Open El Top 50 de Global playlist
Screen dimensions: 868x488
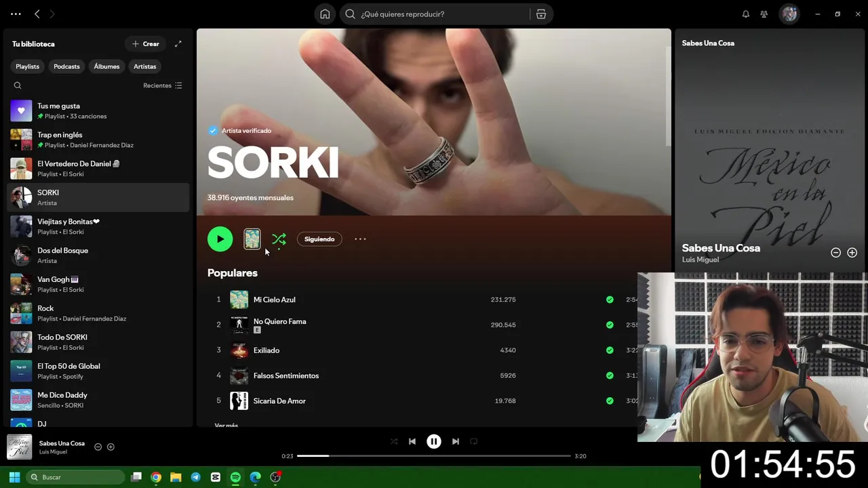click(x=98, y=371)
